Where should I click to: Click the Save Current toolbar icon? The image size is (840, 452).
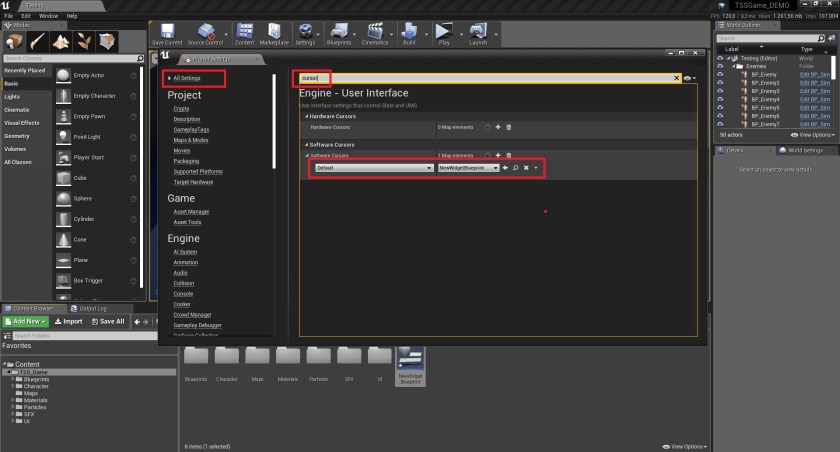166,34
